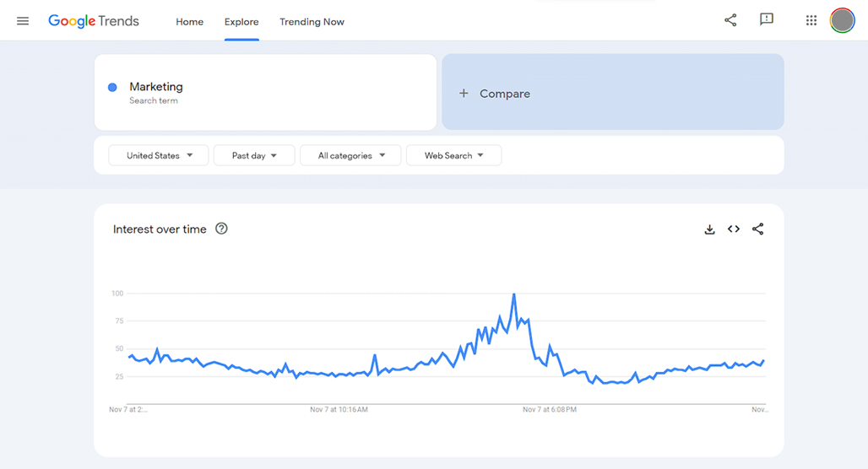Open embed code for the chart
This screenshot has width=868, height=469.
click(x=734, y=229)
